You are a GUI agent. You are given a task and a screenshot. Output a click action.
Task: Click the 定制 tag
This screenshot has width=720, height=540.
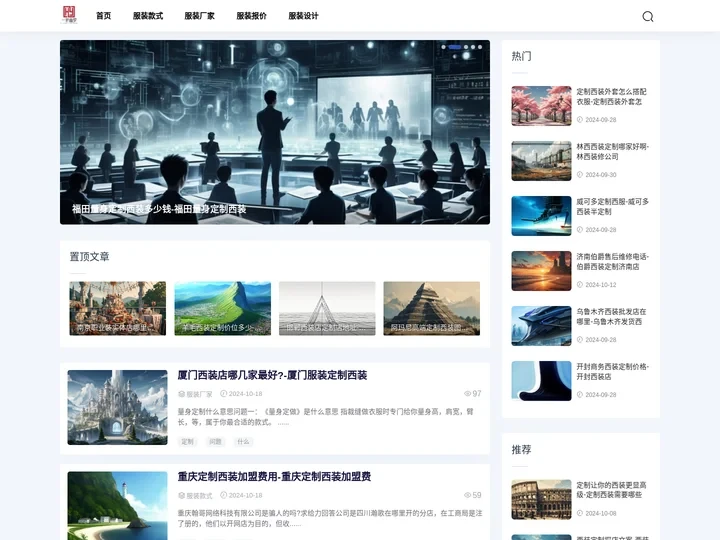(x=187, y=442)
